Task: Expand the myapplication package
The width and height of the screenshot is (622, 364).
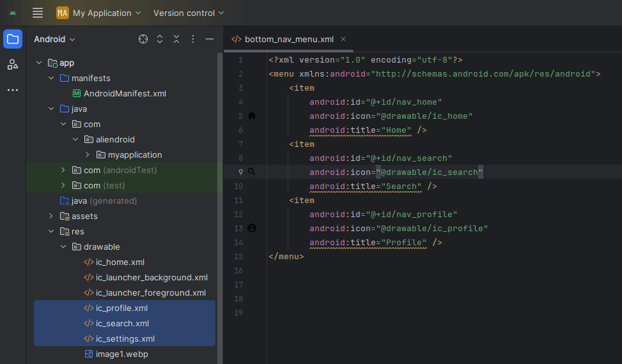Action: point(88,155)
